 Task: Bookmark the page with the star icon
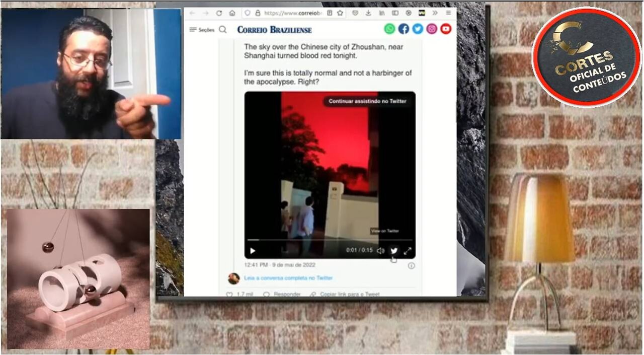tap(340, 13)
